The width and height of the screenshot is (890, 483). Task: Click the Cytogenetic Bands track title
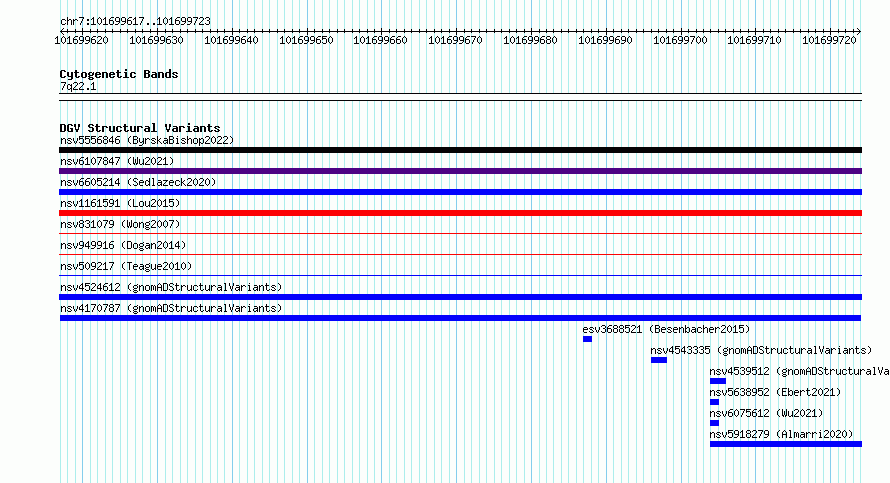(119, 74)
